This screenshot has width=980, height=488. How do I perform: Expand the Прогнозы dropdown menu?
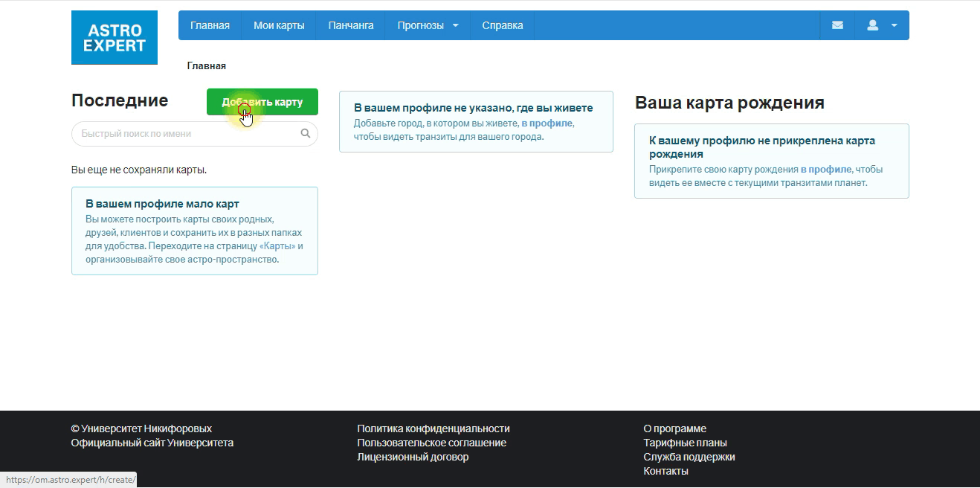click(x=428, y=25)
